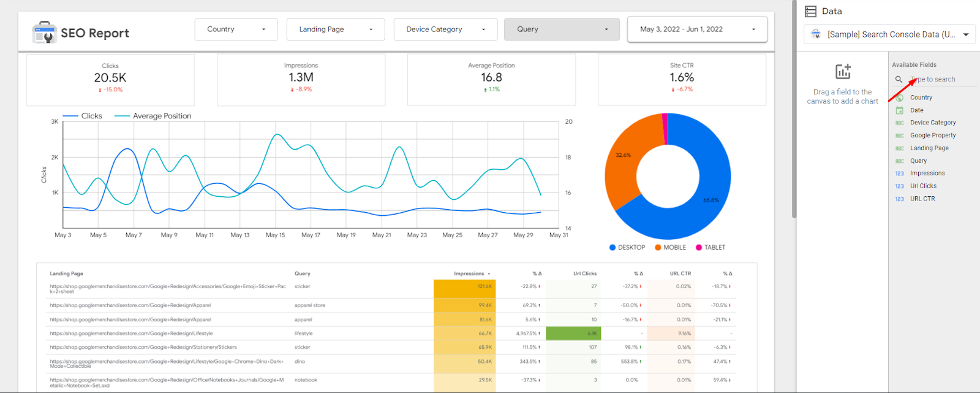The image size is (980, 393).
Task: Open the Query filter dropdown
Action: tap(562, 29)
